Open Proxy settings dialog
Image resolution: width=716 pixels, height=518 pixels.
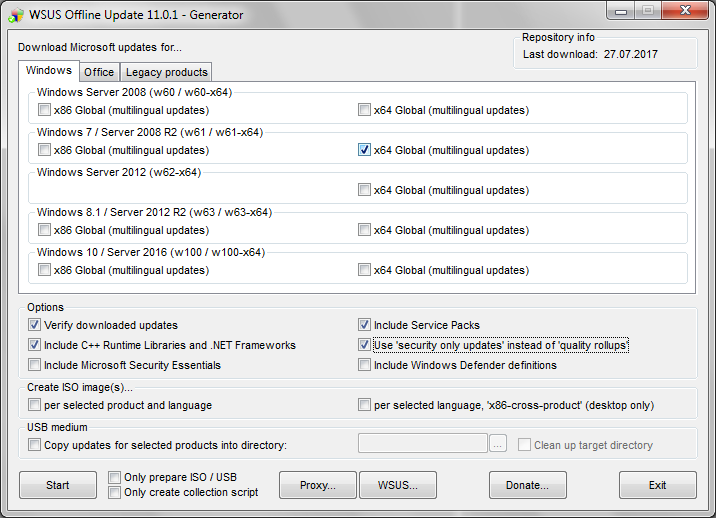point(313,485)
